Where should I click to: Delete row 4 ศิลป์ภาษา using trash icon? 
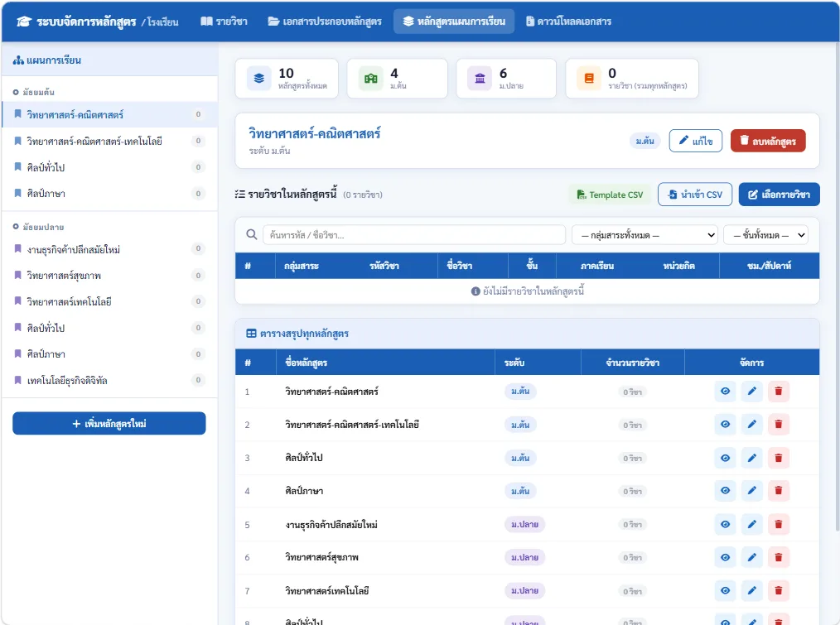[x=779, y=491]
